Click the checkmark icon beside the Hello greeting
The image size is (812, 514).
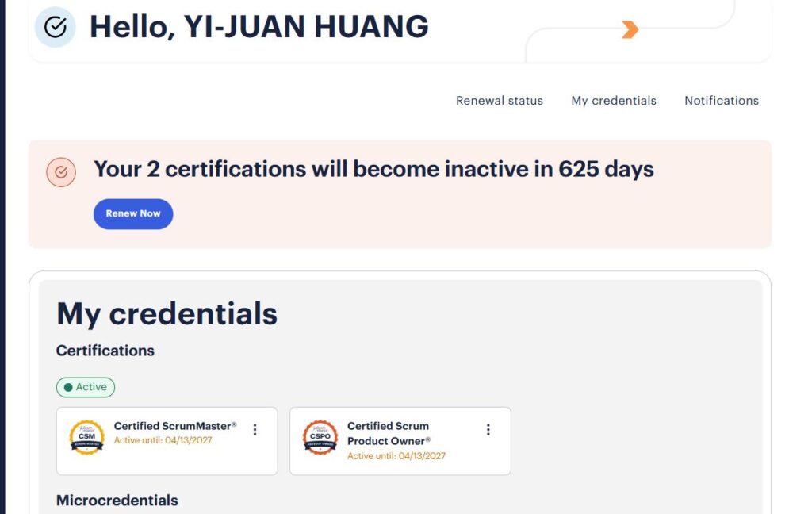click(55, 28)
